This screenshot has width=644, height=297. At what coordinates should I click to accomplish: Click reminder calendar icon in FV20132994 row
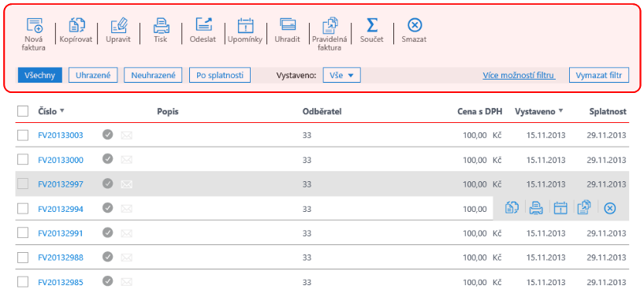coord(560,208)
